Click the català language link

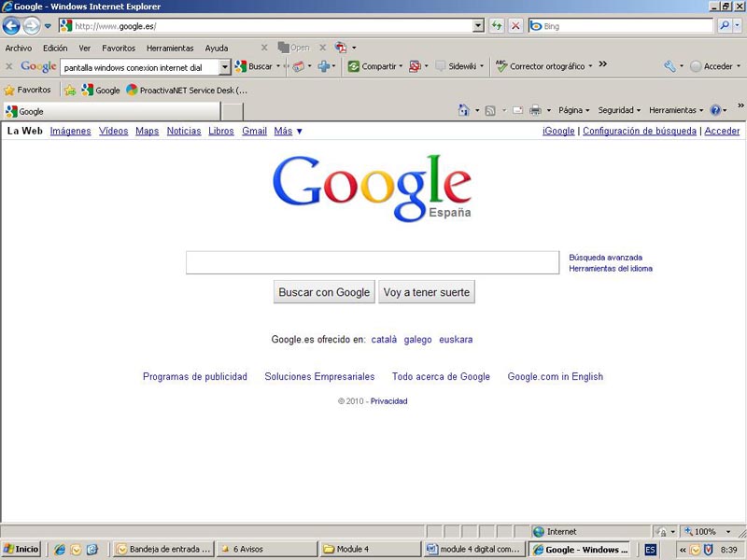[384, 340]
